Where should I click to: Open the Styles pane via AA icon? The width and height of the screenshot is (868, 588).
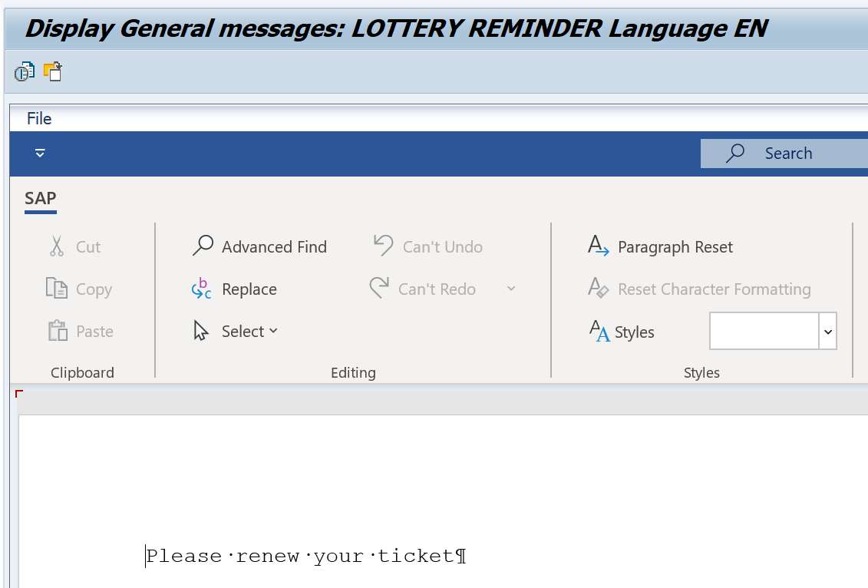pyautogui.click(x=599, y=331)
